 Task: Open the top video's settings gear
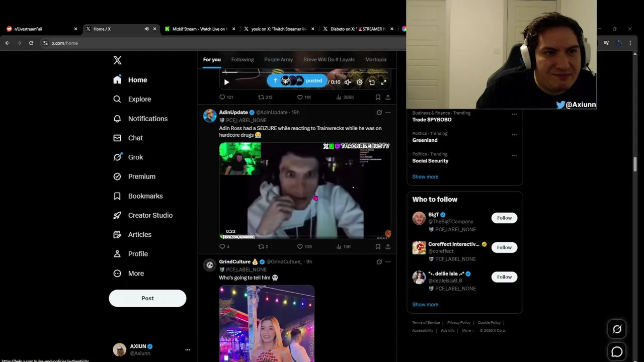[359, 82]
